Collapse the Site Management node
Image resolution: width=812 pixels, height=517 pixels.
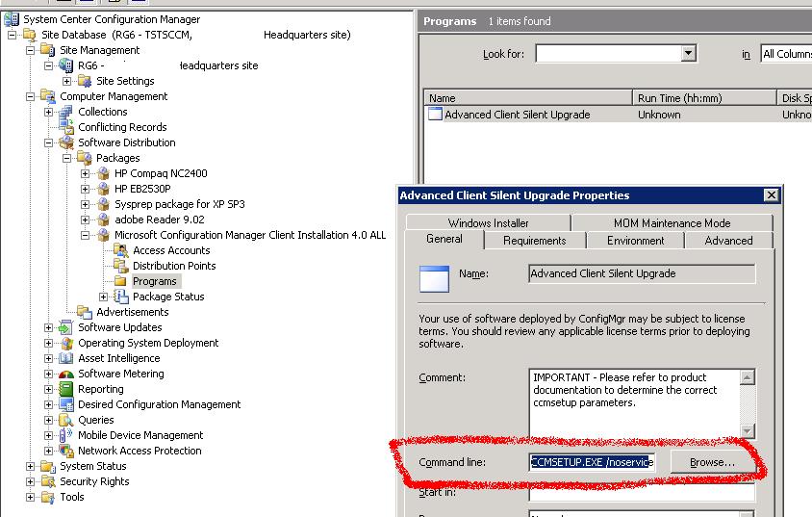click(x=30, y=50)
